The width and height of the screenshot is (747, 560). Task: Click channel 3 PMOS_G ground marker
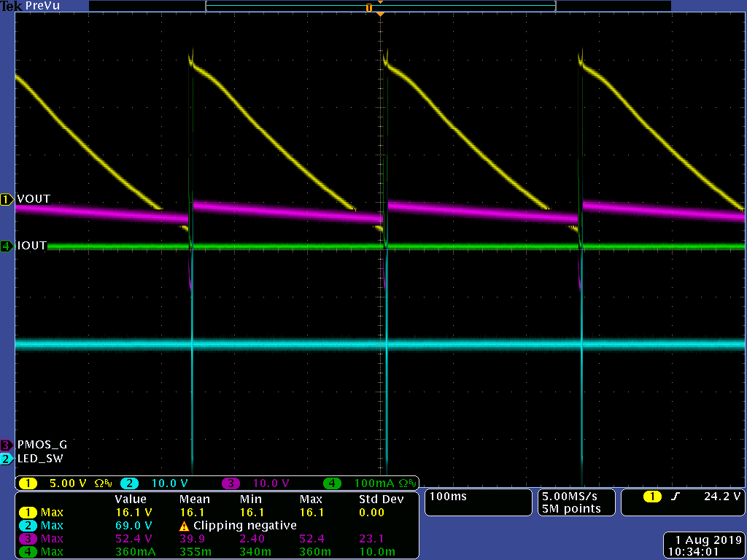(x=7, y=446)
